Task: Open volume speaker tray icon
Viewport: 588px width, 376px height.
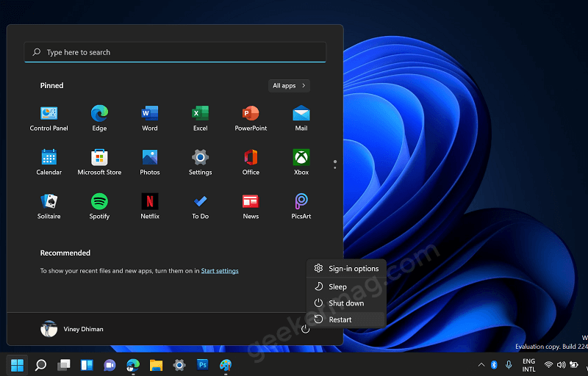Action: click(x=561, y=365)
